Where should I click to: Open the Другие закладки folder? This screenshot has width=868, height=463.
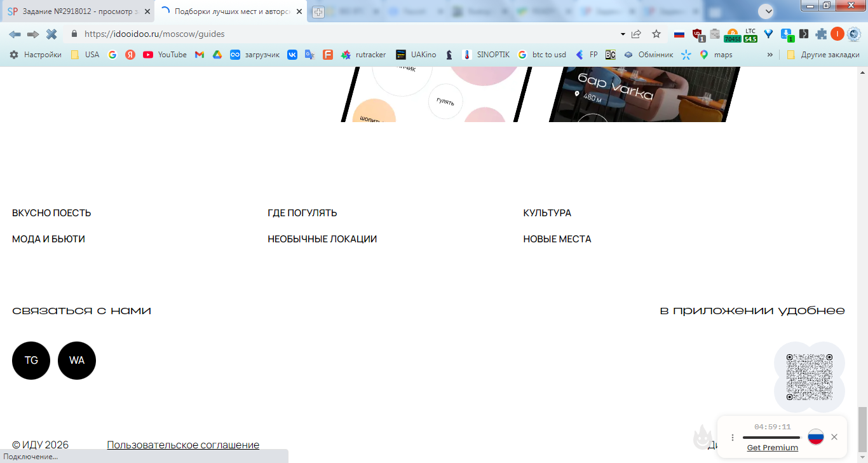coord(823,55)
